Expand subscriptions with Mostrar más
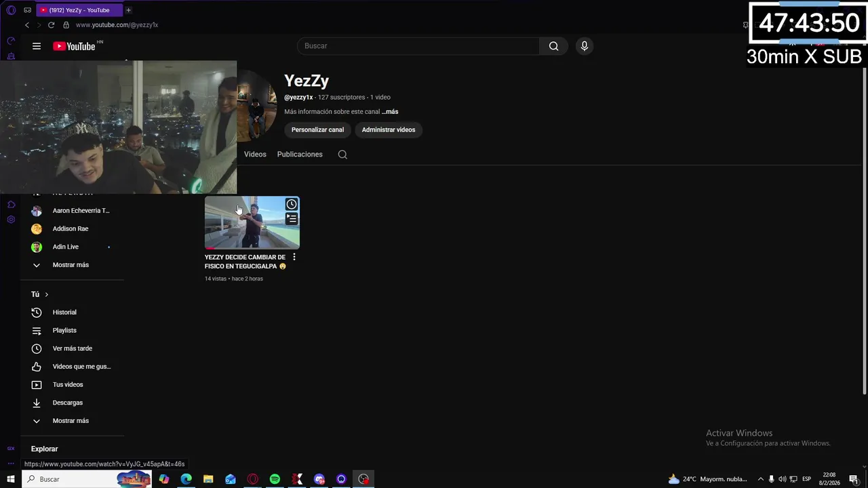Image resolution: width=868 pixels, height=488 pixels. [72, 265]
